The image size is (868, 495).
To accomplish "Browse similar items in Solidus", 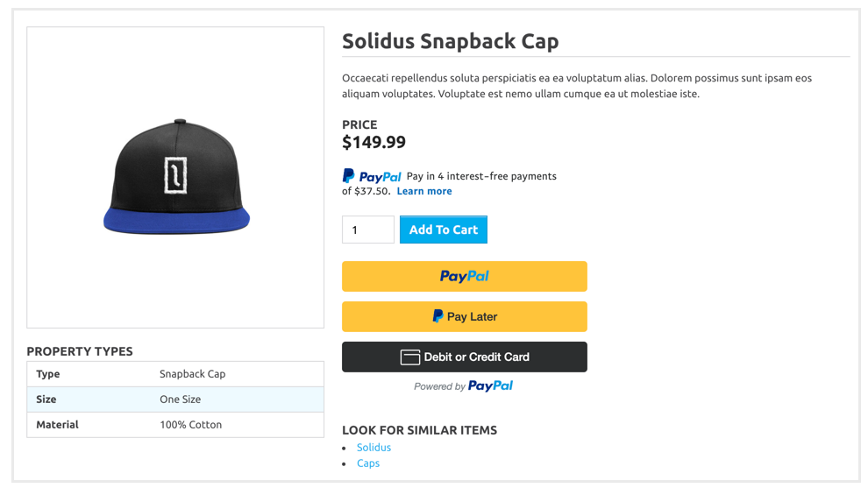I will 374,448.
